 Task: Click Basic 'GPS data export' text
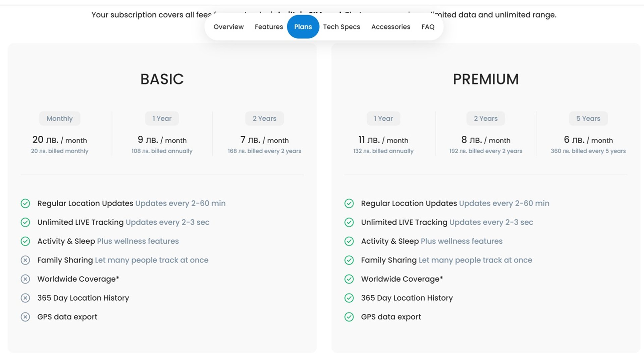[67, 317]
